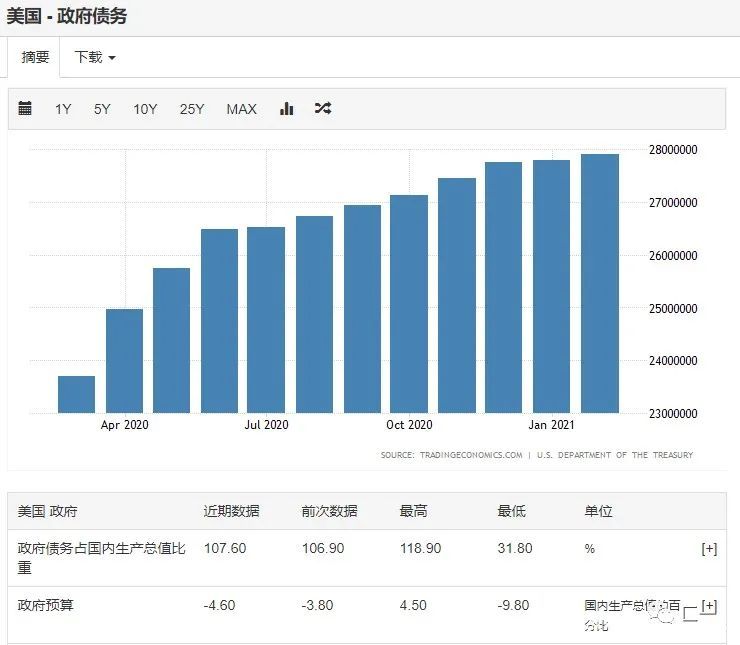The width and height of the screenshot is (740, 645).
Task: Select the 5Y time range
Action: [102, 109]
